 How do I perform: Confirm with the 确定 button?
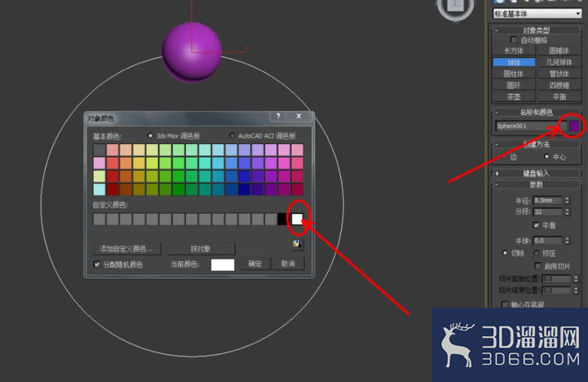[x=255, y=264]
